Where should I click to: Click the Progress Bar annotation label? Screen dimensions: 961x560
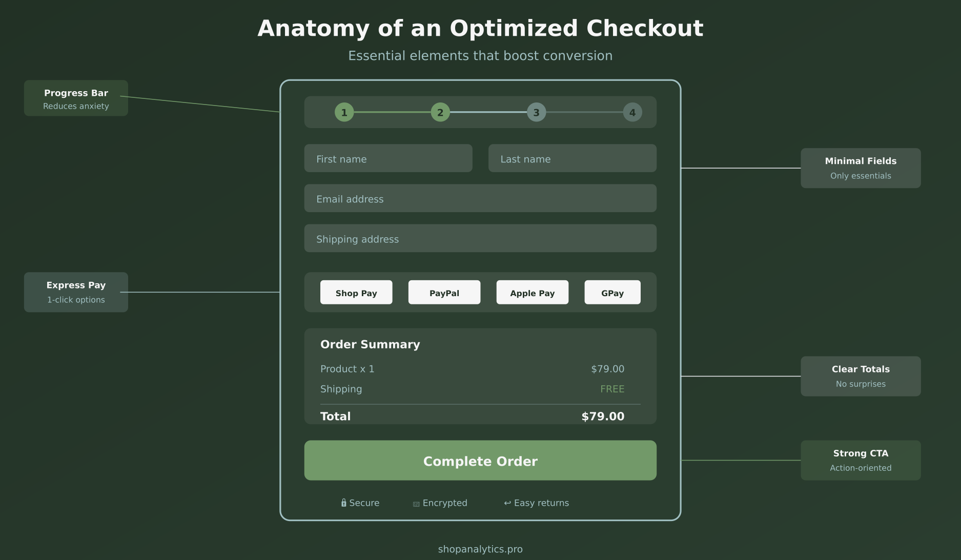click(x=76, y=98)
